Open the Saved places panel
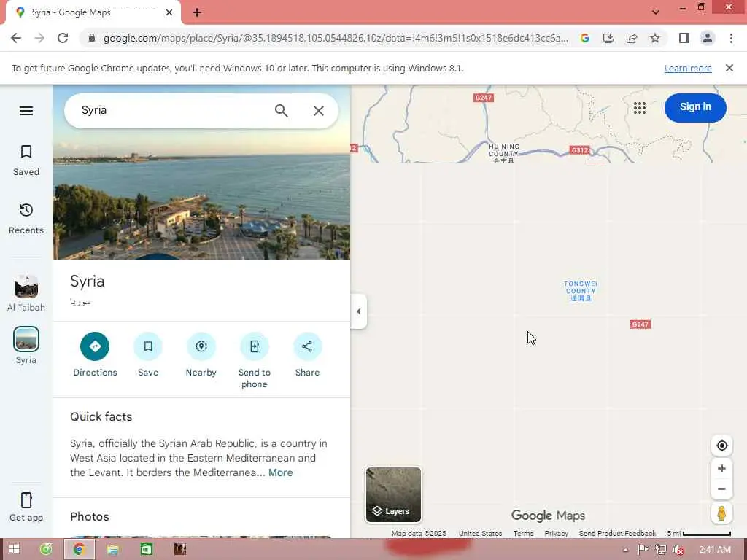This screenshot has height=560, width=747. (26, 160)
